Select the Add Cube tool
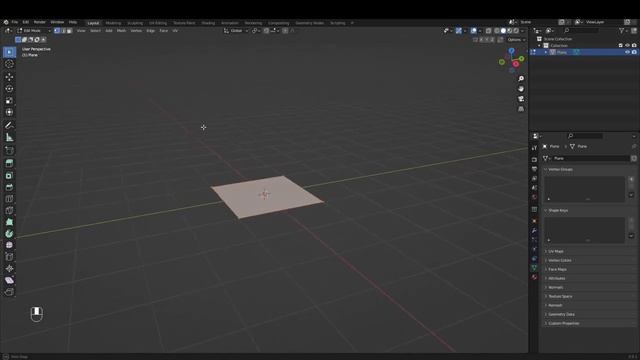 tap(9, 150)
